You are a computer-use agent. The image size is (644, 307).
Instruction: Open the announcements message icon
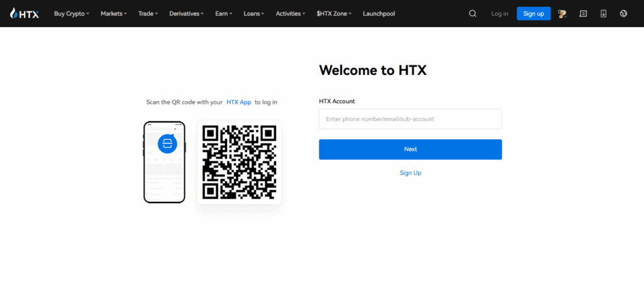pos(583,13)
